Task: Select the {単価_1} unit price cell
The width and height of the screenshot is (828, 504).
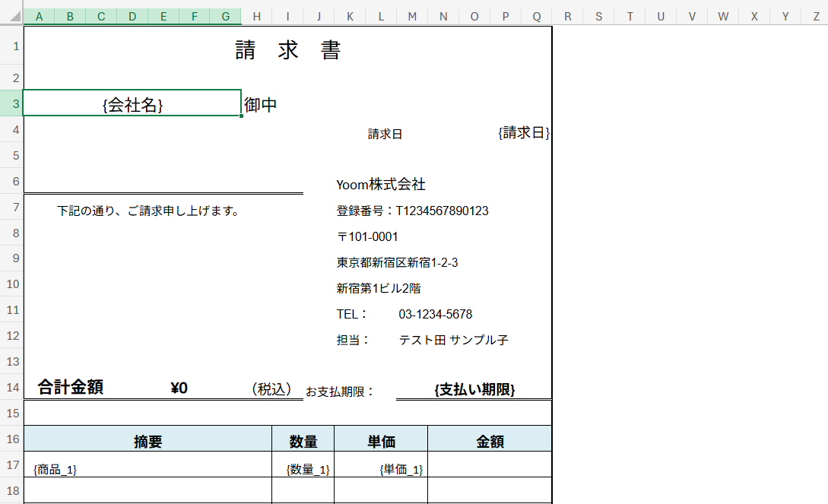Action: click(401, 470)
